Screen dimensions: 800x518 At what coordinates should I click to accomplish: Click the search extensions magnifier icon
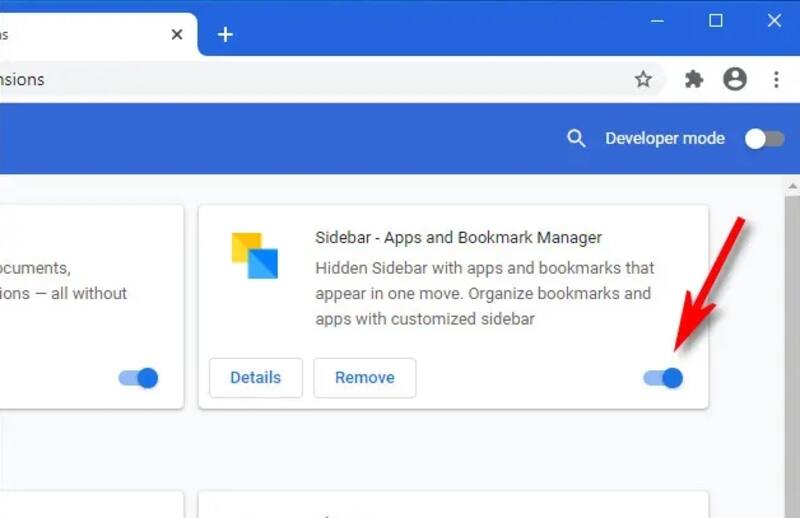click(576, 139)
